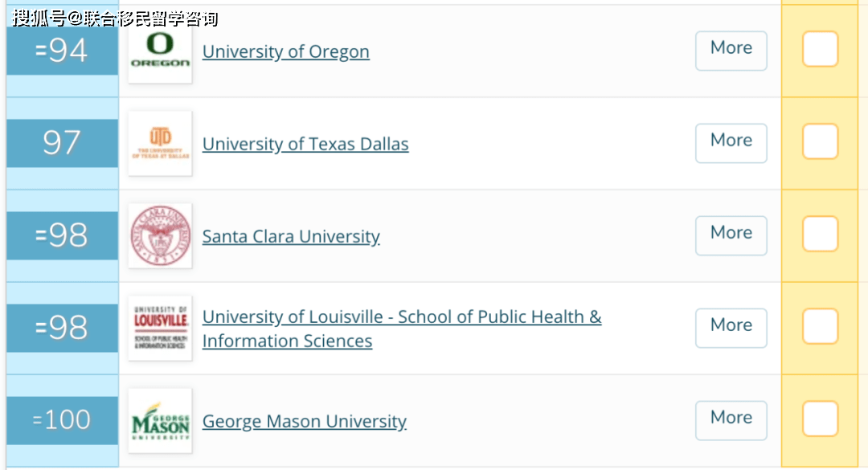Click the George Mason University logo

160,421
